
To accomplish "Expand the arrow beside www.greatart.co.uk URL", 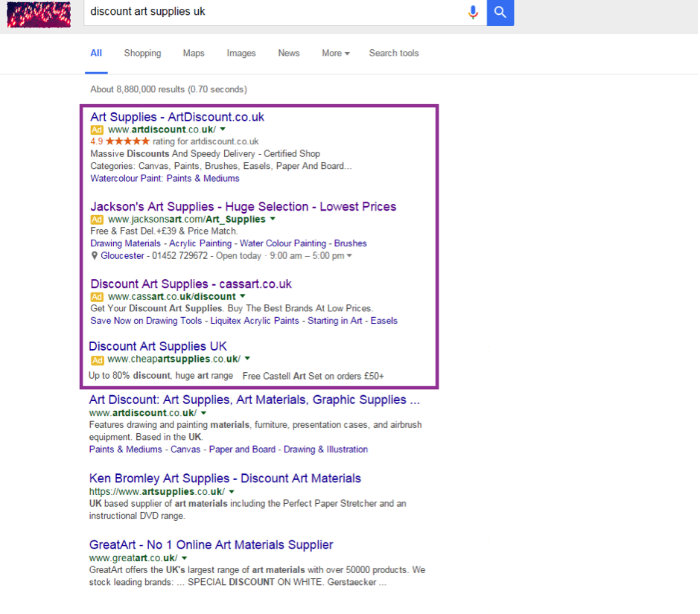I will click(185, 558).
